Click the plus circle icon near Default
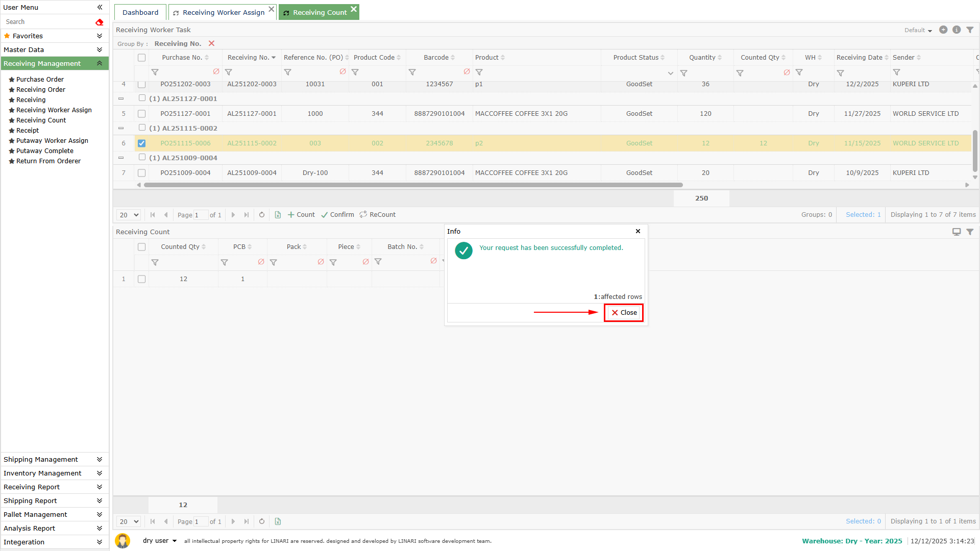980x551 pixels. pyautogui.click(x=943, y=30)
